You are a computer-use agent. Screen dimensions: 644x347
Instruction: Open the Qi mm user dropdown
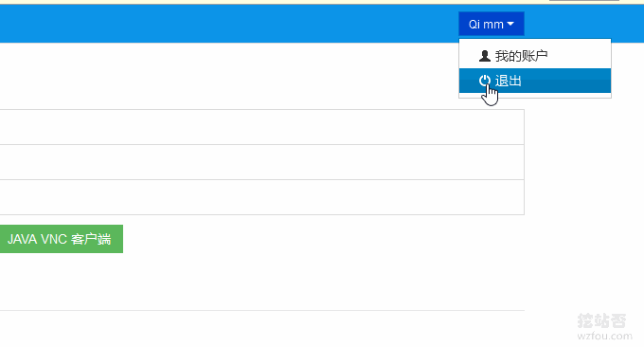point(492,24)
